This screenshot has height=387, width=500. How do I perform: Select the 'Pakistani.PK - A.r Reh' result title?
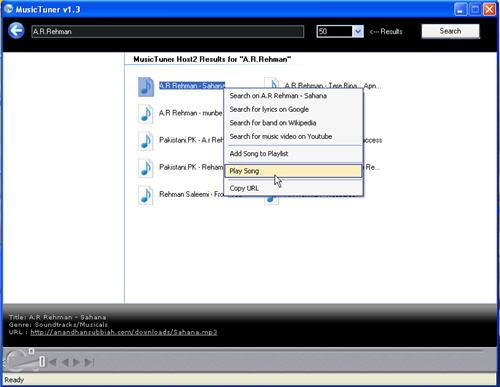point(191,140)
